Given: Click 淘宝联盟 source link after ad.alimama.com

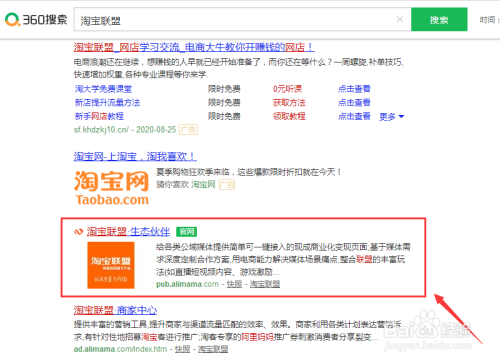Looking at the screenshot, I should pos(213,349).
